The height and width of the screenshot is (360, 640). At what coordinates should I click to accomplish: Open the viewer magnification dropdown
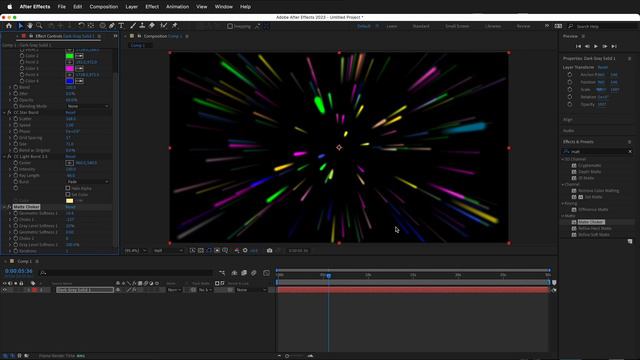point(136,251)
